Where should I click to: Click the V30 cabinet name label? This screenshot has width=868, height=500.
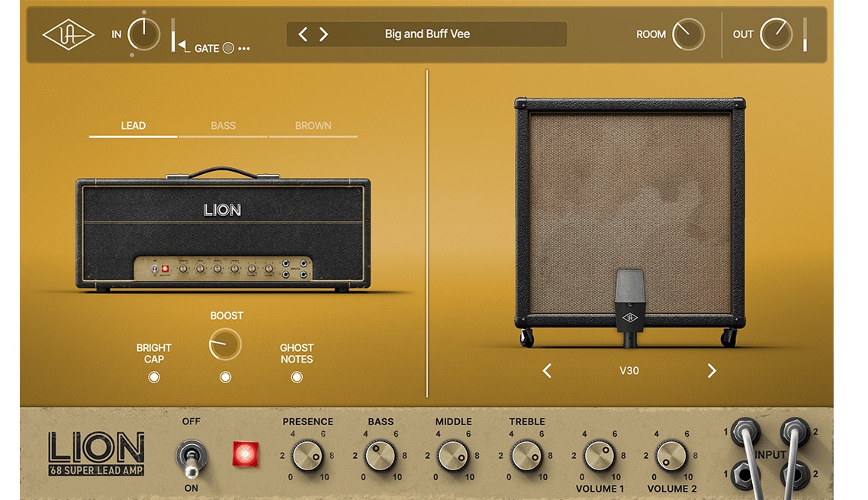point(629,371)
